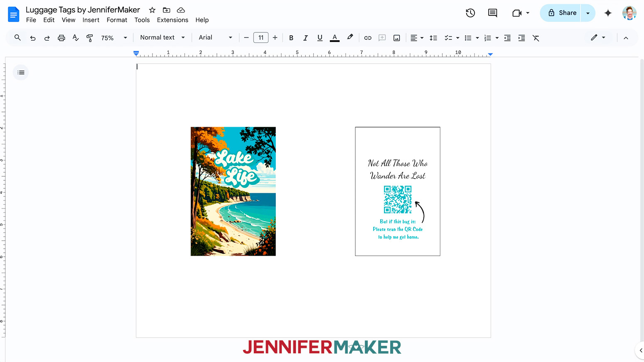The width and height of the screenshot is (644, 362).
Task: Open the comments panel icon
Action: click(x=492, y=13)
